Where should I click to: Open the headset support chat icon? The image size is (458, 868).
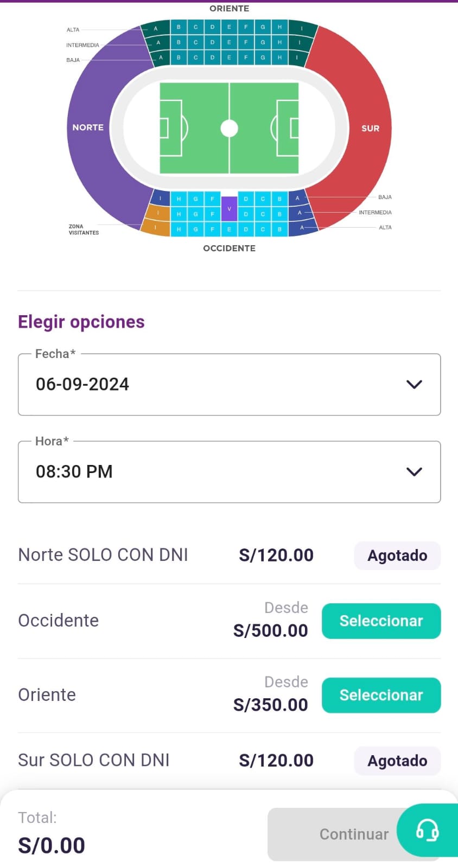pos(427,830)
